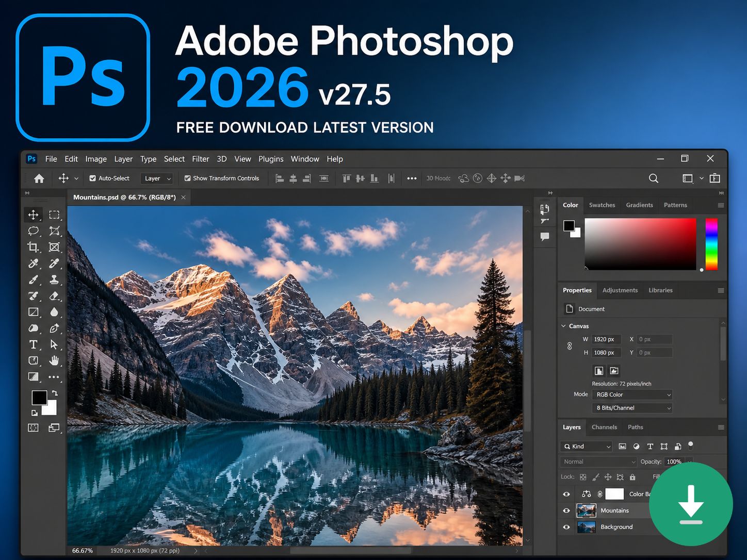Select the Brush tool
Screen dimensions: 747x560
click(x=34, y=279)
